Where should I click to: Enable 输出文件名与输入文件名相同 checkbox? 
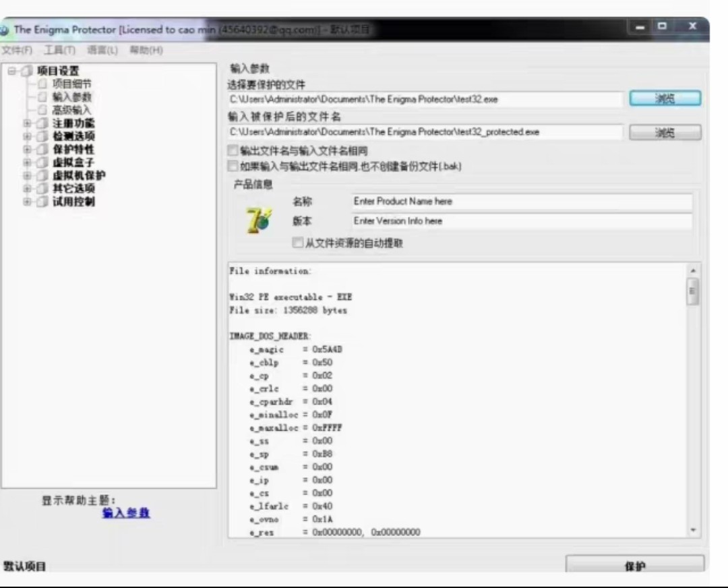[233, 150]
